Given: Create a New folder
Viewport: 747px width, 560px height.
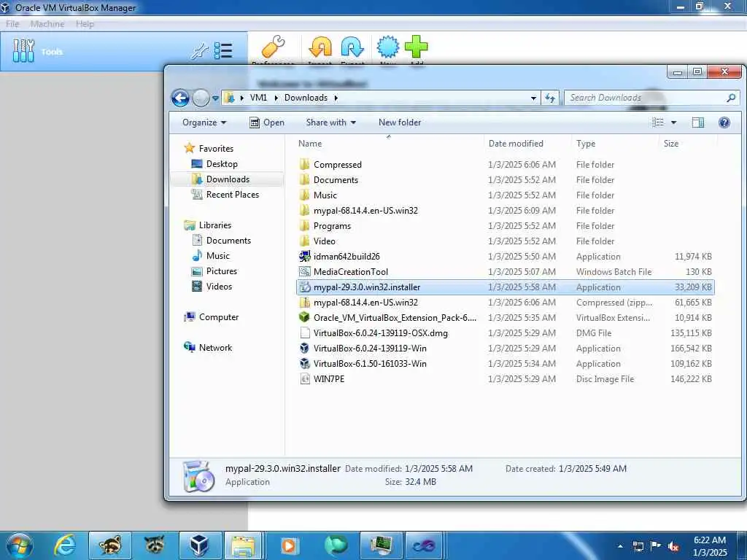Looking at the screenshot, I should [400, 122].
